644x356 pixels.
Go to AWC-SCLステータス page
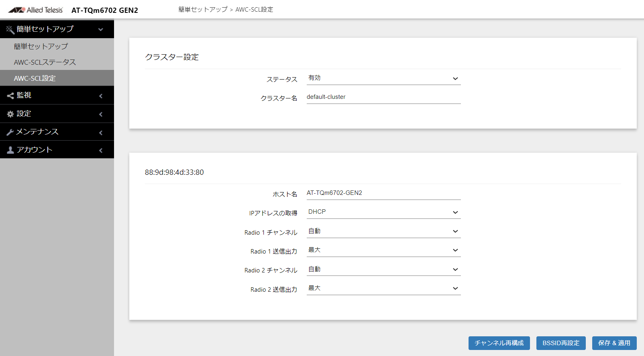57,62
